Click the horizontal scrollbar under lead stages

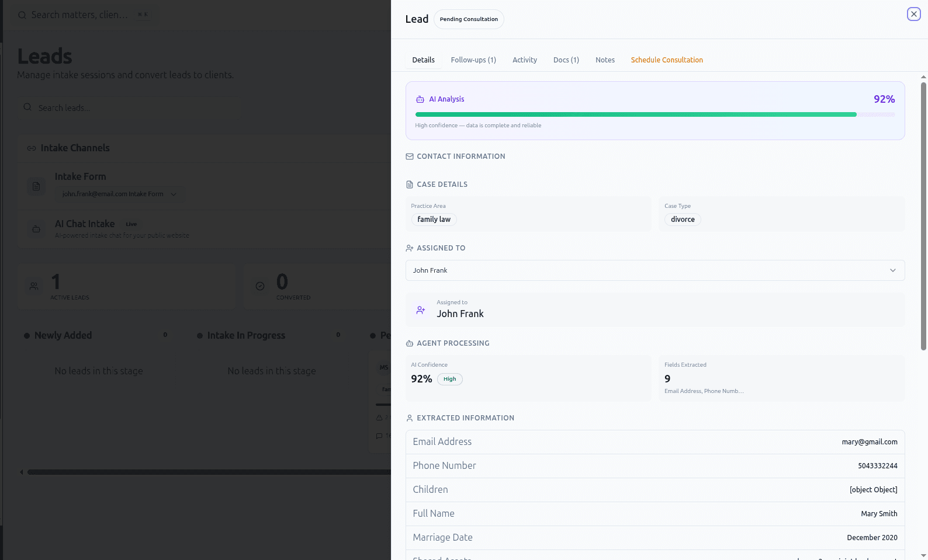[209, 472]
